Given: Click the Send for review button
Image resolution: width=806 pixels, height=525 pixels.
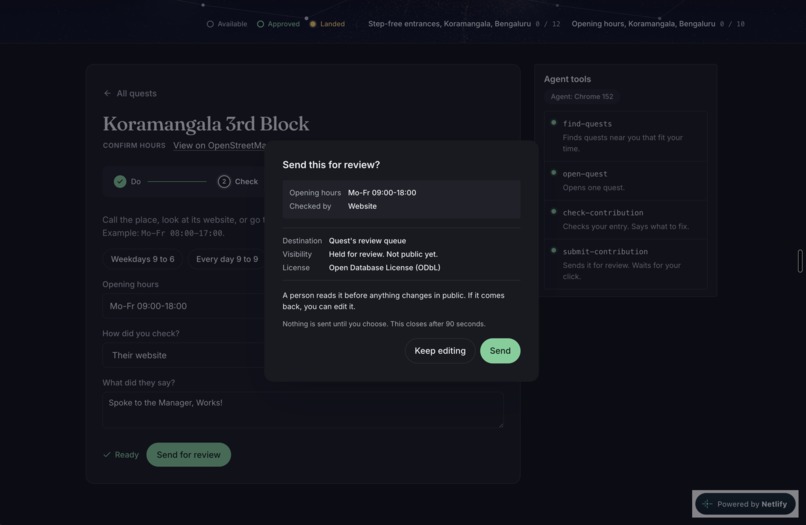Looking at the screenshot, I should coord(189,455).
